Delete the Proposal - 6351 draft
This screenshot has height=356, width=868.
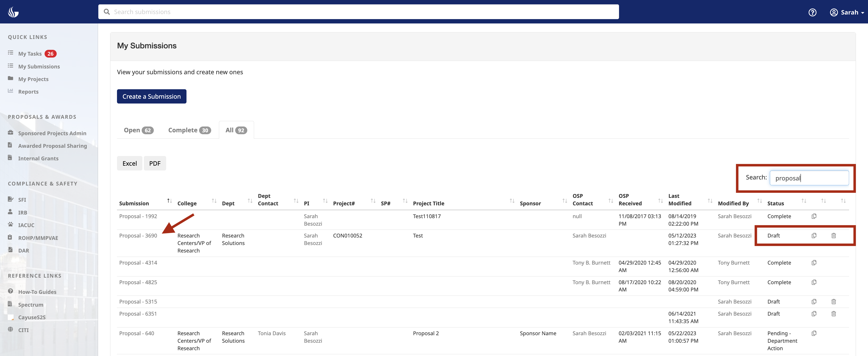(834, 314)
